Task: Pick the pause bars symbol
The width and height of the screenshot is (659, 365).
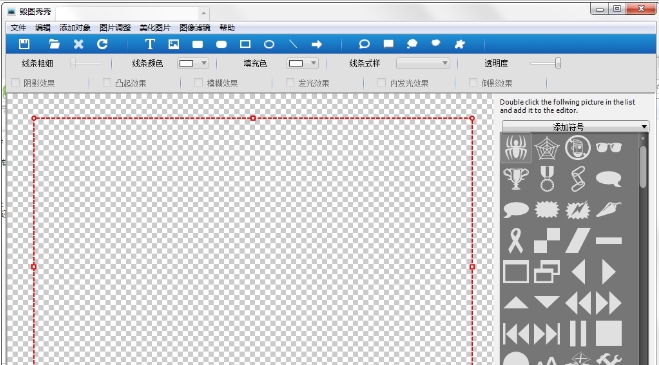Action: click(x=578, y=334)
